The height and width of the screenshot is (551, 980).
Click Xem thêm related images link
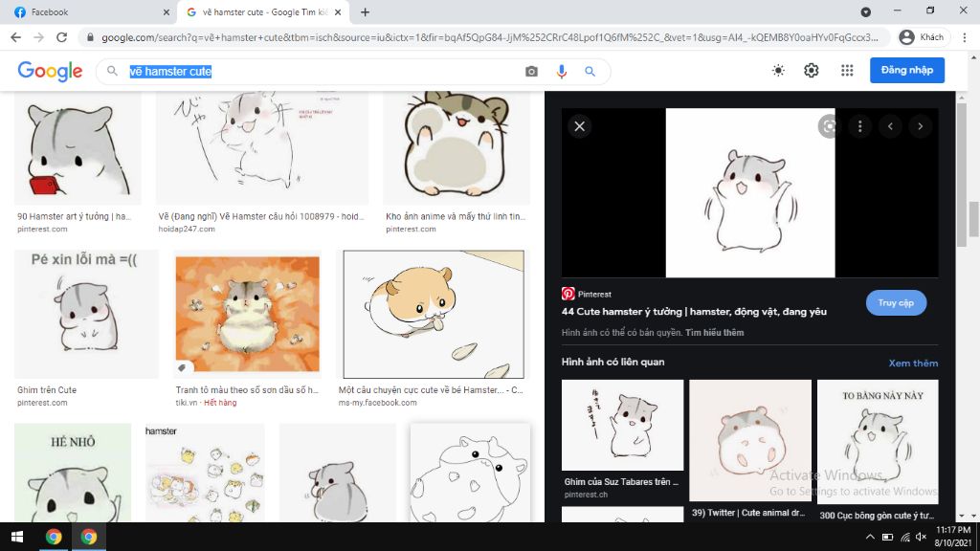tap(913, 363)
